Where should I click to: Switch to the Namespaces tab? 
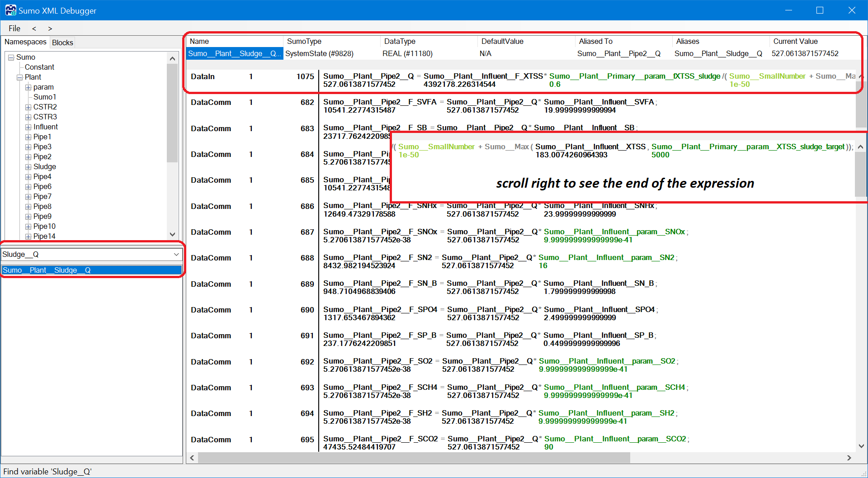coord(25,42)
